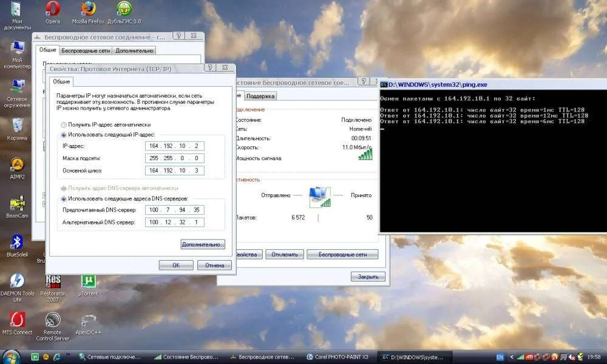Viewport: 607px width, 364px height.
Task: Click into the Маска подсети address field
Action: (175, 158)
